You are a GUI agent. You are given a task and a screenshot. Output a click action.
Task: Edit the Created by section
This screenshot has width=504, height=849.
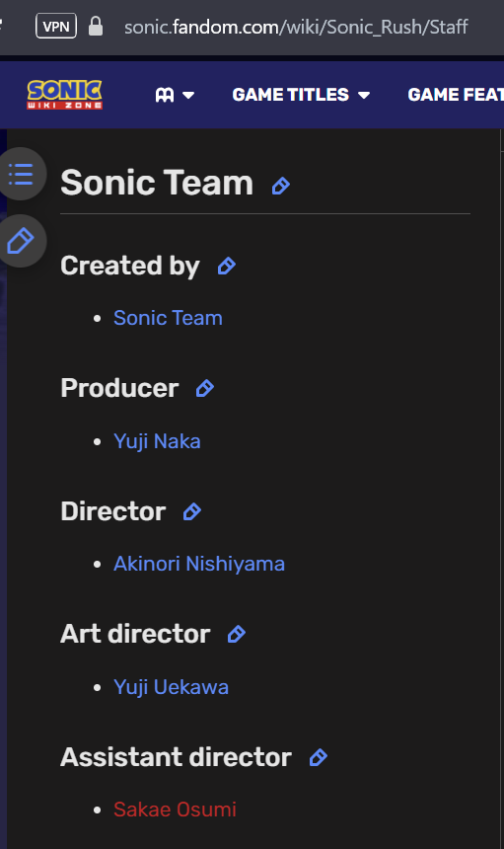click(x=227, y=266)
